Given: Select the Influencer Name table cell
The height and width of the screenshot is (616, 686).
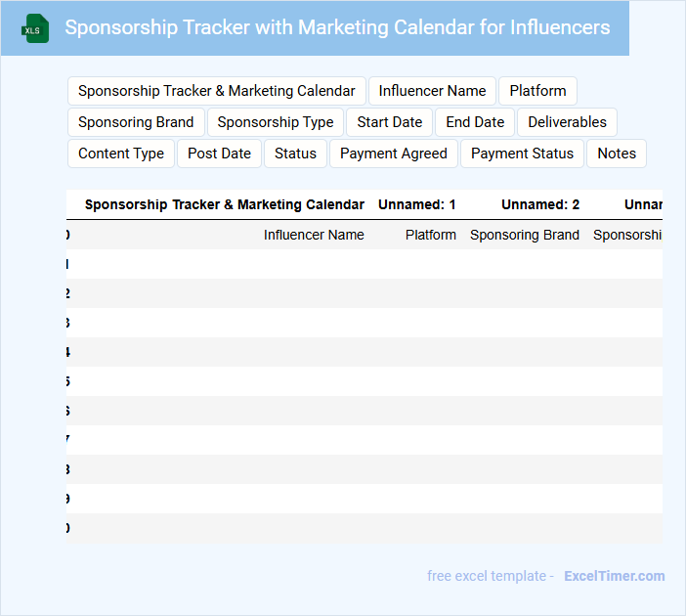Looking at the screenshot, I should coord(314,235).
